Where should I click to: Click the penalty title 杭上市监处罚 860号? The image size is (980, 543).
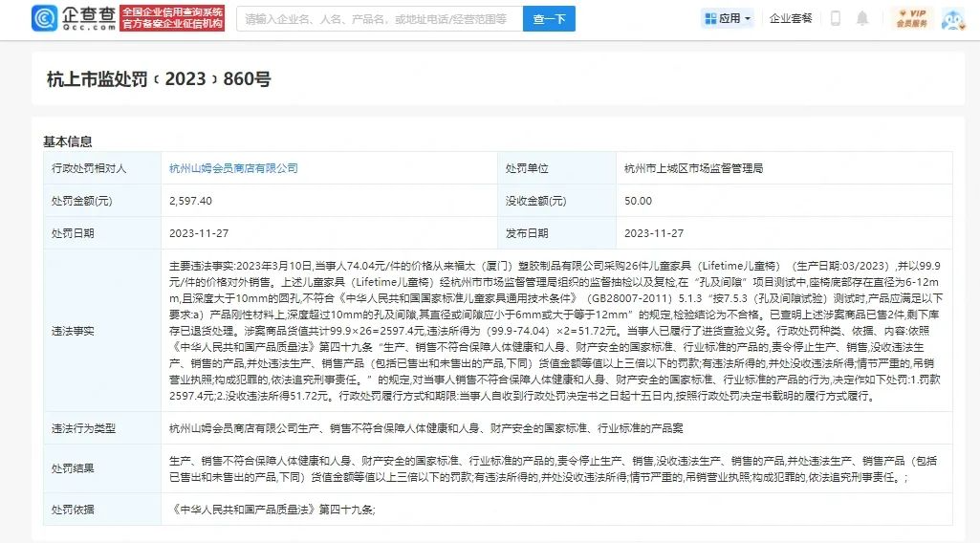pos(159,79)
